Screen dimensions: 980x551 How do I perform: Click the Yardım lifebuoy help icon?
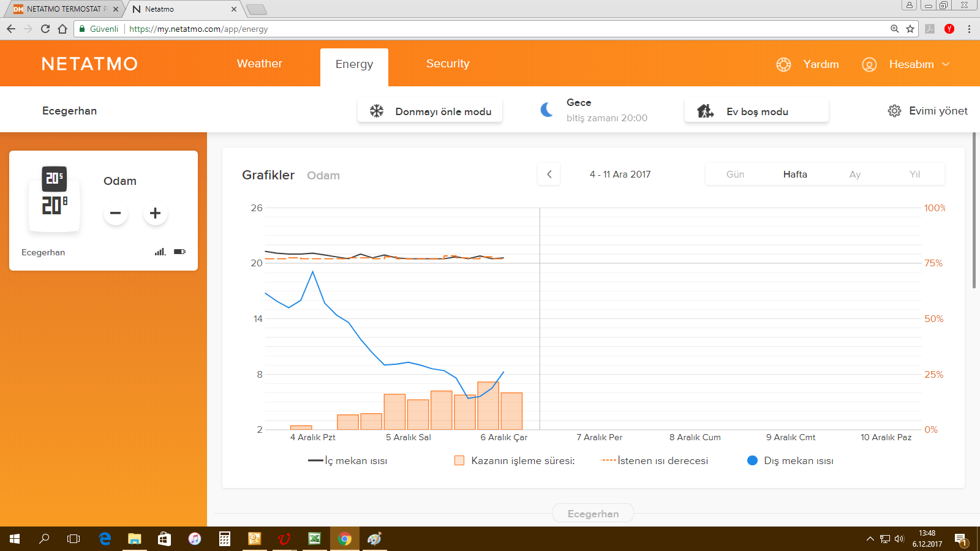[783, 64]
